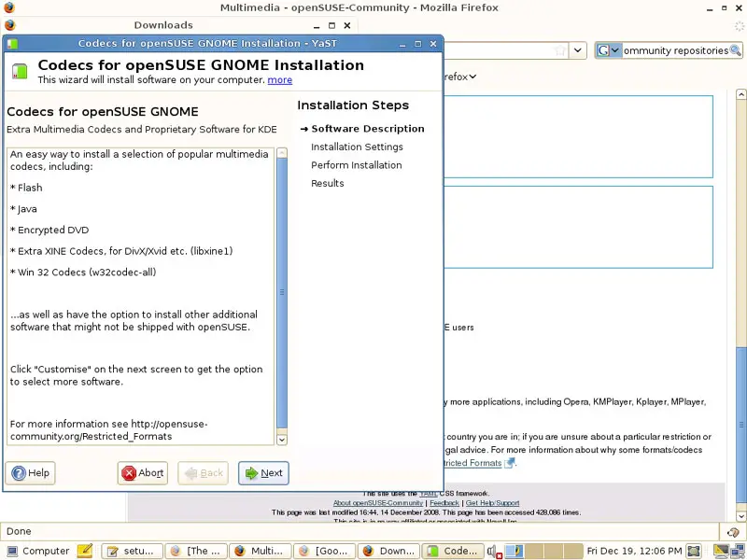Maximize the main Firefox window
Image resolution: width=747 pixels, height=560 pixels.
725,7
